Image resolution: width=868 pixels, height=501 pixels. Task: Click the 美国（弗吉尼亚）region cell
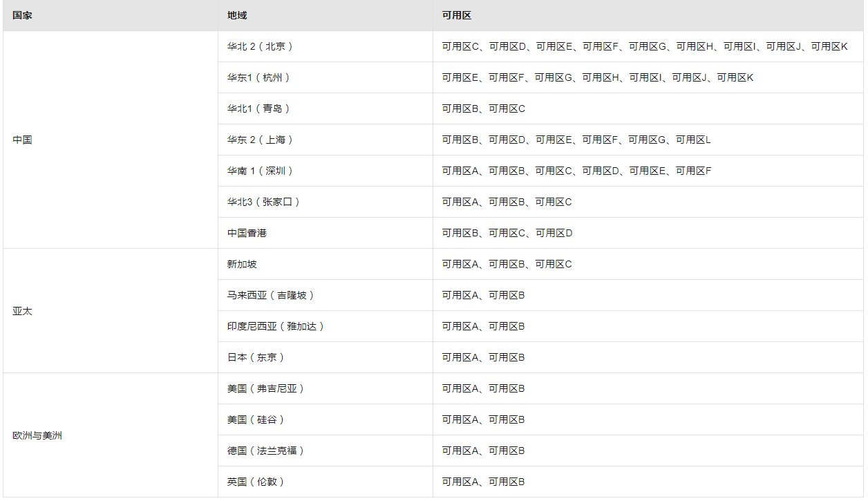pyautogui.click(x=266, y=388)
